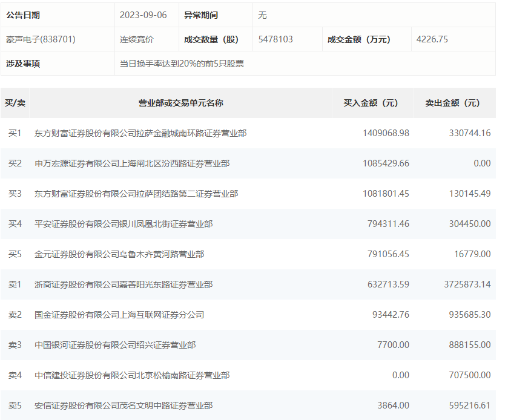Click the 营业部或交易单元名称 column header
This screenshot has height=420, width=508.
(x=181, y=103)
